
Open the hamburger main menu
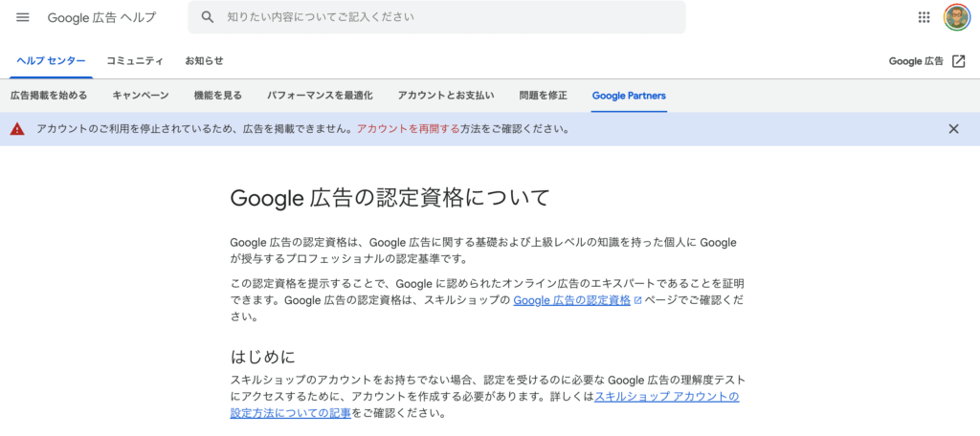point(23,17)
